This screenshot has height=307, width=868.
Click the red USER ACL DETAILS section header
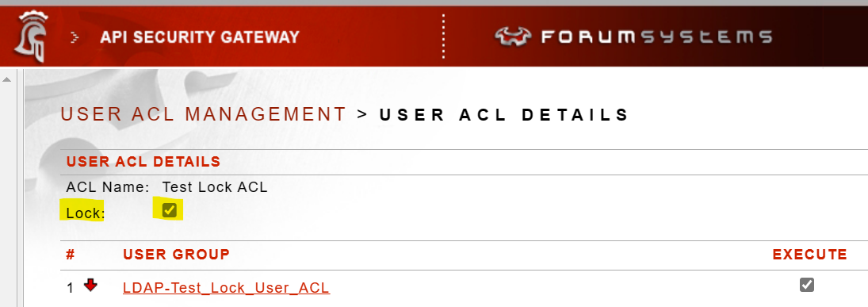point(143,162)
